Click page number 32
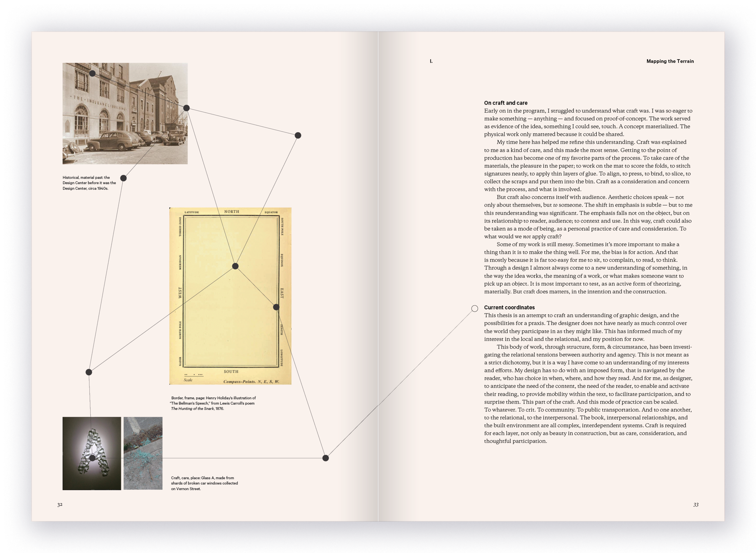 point(60,504)
